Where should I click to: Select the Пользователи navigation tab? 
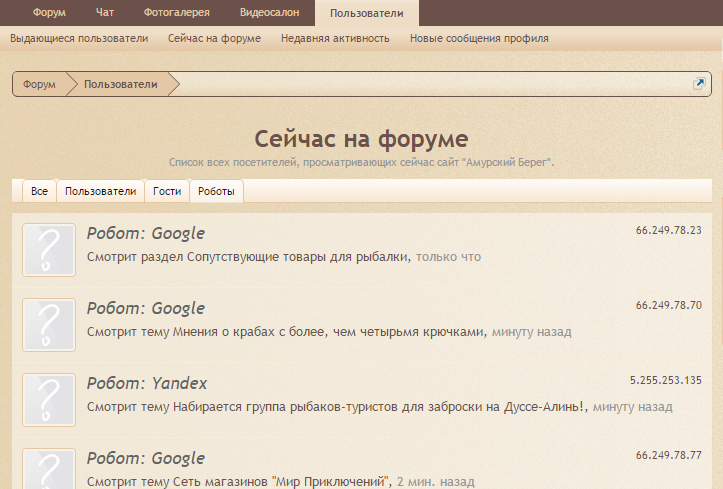click(x=367, y=13)
